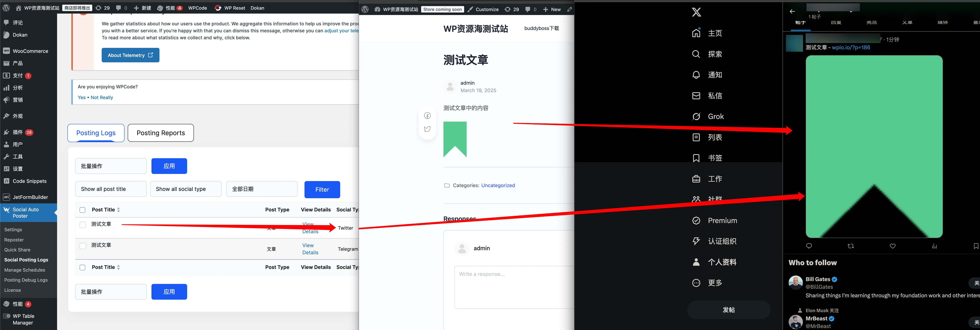Image resolution: width=980 pixels, height=330 pixels.
Task: Switch to the Posting Logs tab
Action: pos(96,133)
